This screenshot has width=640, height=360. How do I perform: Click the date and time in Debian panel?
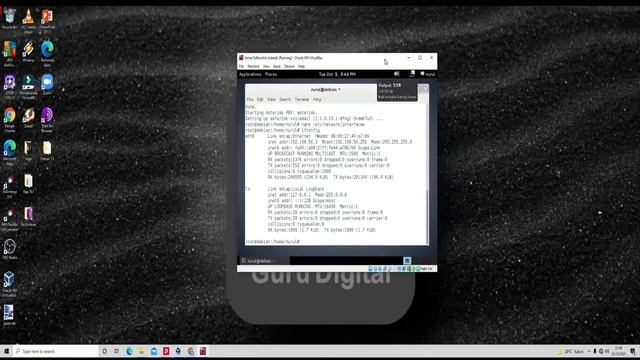coord(337,74)
